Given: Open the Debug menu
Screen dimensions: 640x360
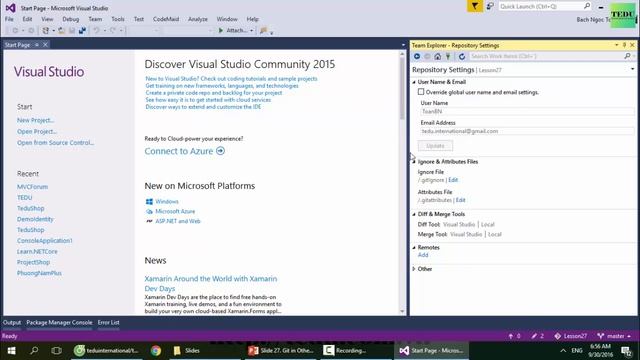Looking at the screenshot, I should (x=71, y=19).
